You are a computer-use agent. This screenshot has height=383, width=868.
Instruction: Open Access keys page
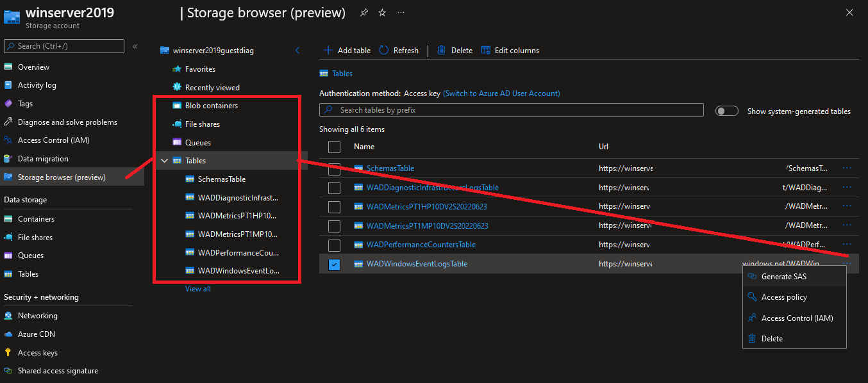point(37,353)
